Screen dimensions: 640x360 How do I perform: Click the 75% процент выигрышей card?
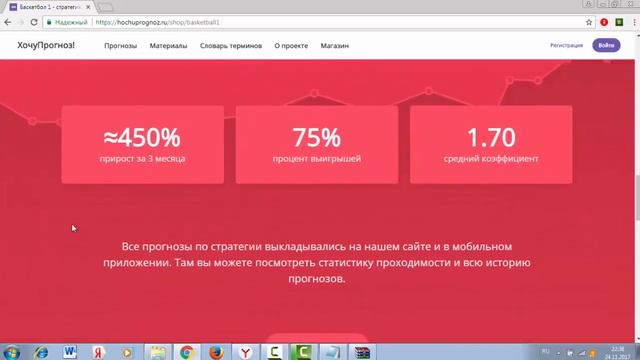click(317, 144)
